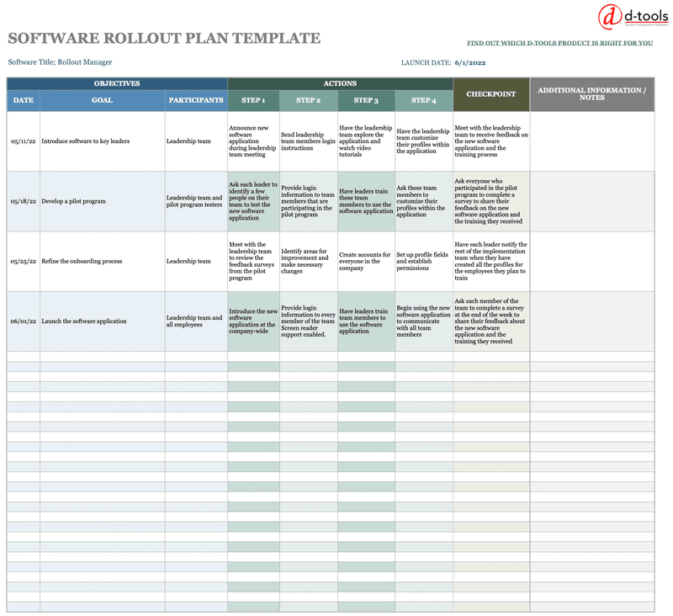Open the FIND OUT WHICH D-TOOLS PRODUCT link
Screen dimensions: 673x616
pos(561,40)
